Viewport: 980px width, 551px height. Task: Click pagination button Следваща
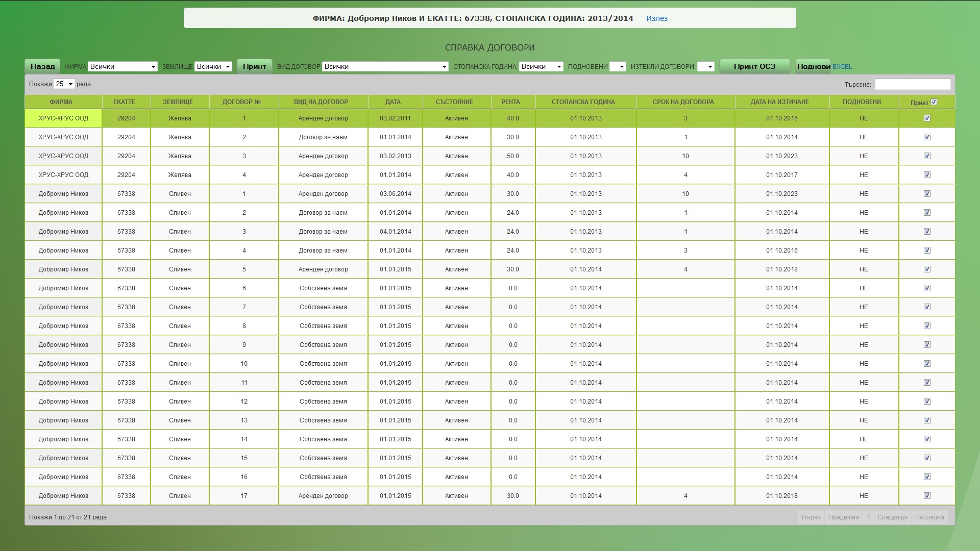click(892, 517)
